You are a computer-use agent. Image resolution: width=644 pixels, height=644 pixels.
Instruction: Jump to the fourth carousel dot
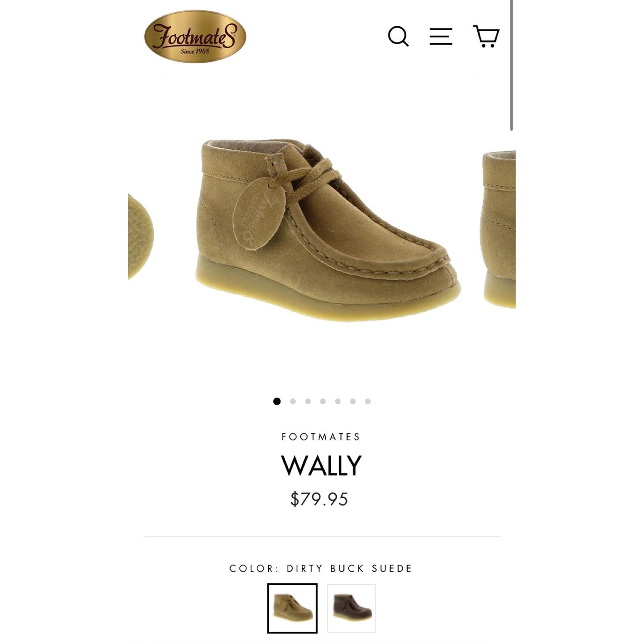point(323,401)
